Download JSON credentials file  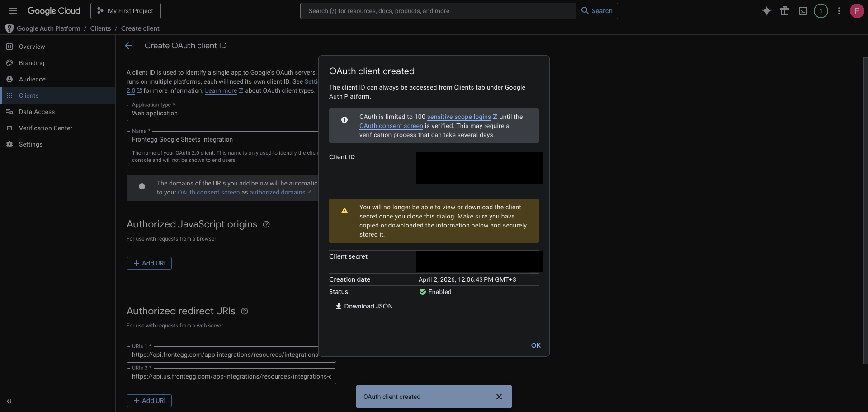coord(364,306)
